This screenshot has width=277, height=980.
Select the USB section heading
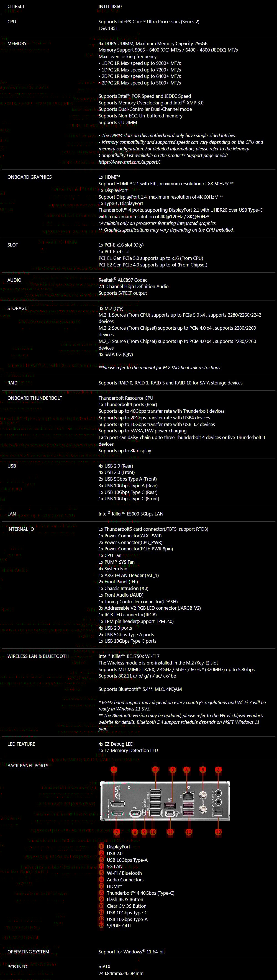click(x=12, y=466)
